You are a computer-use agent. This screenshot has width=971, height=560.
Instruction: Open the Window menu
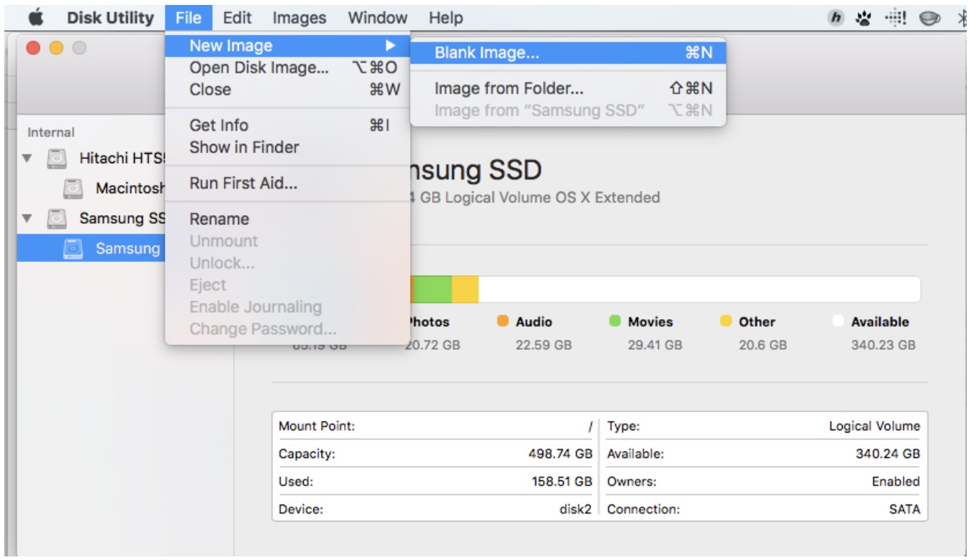(x=378, y=18)
